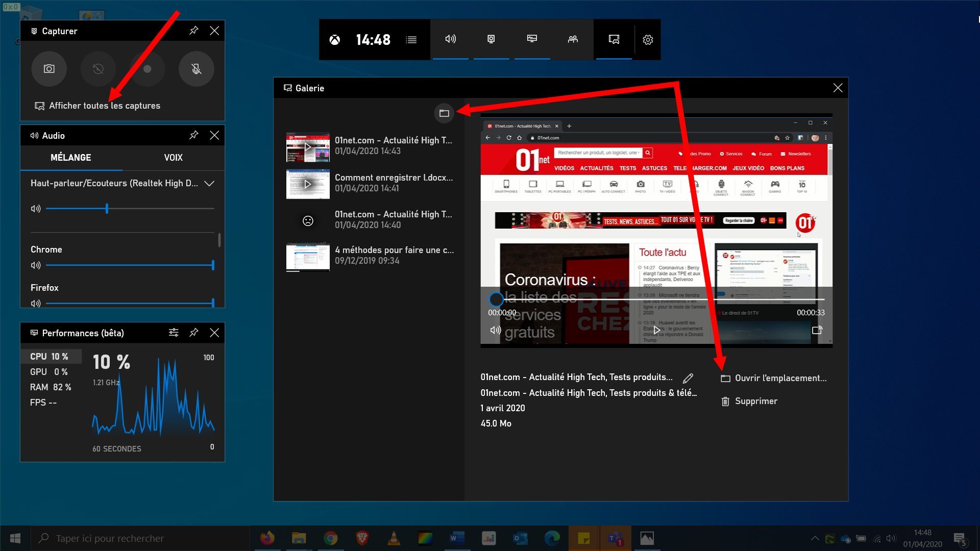980x551 pixels.
Task: Select the CPU performance metric
Action: click(x=51, y=357)
